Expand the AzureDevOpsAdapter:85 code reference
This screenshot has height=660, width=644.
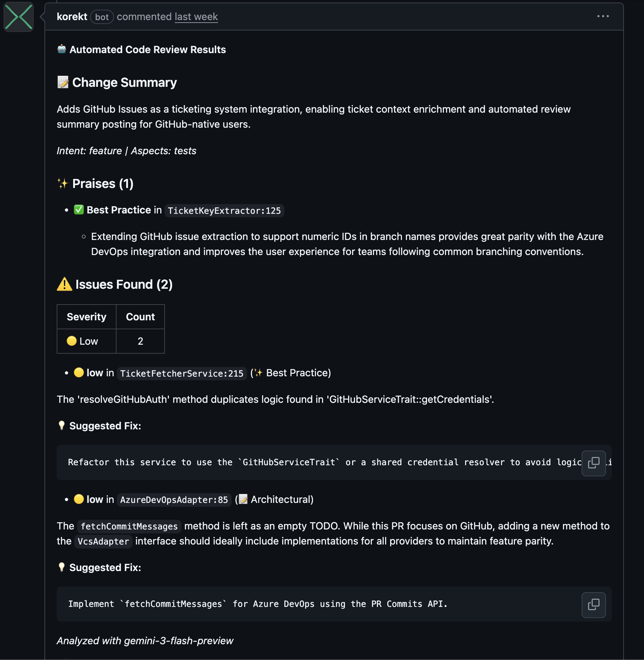coord(174,500)
